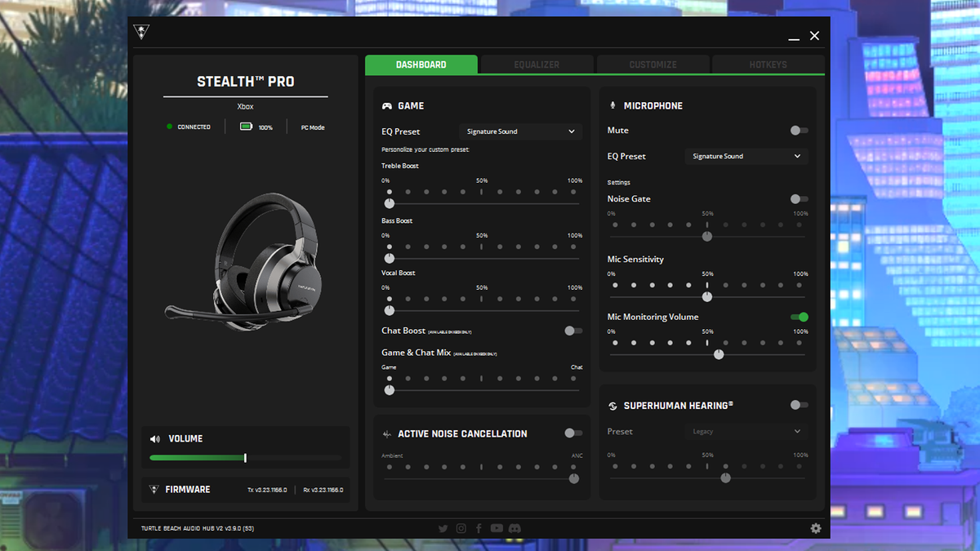Screen dimensions: 980x551
Task: Enable the Noise Gate switch
Action: pyautogui.click(x=800, y=198)
